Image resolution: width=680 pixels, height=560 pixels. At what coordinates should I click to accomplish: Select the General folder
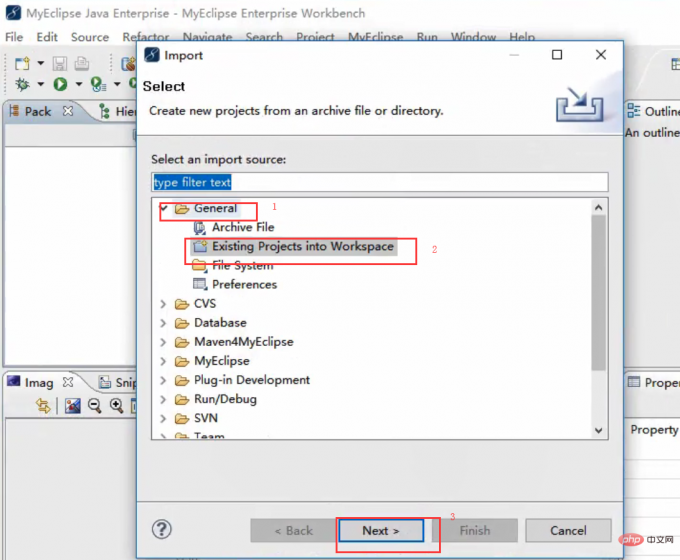click(x=216, y=208)
